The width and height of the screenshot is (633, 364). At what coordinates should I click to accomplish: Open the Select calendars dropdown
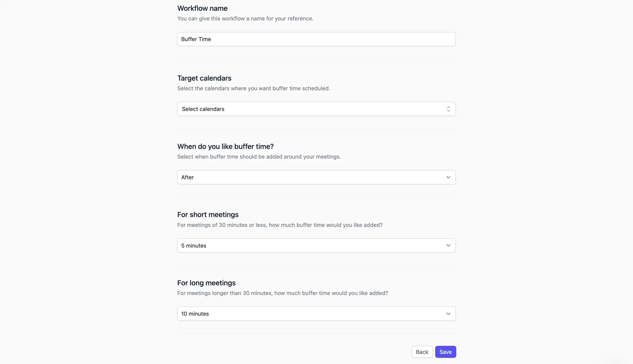[x=316, y=109]
